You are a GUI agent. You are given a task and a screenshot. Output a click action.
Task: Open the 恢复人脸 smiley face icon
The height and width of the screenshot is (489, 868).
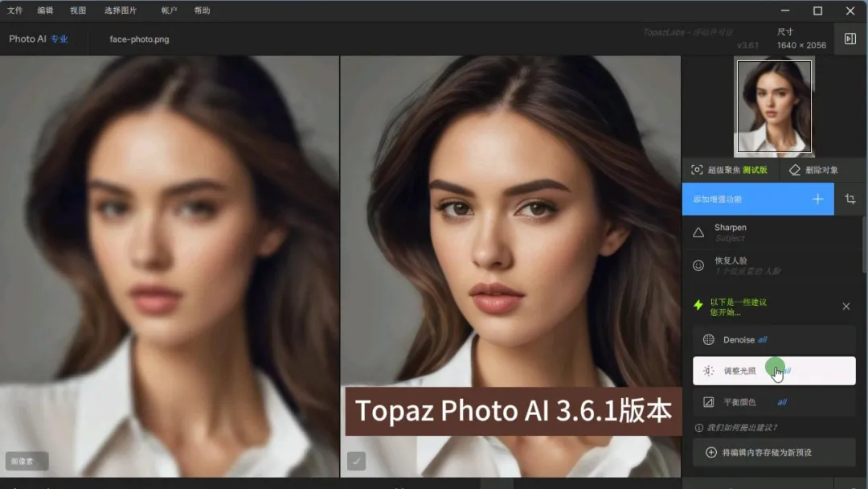coord(698,265)
